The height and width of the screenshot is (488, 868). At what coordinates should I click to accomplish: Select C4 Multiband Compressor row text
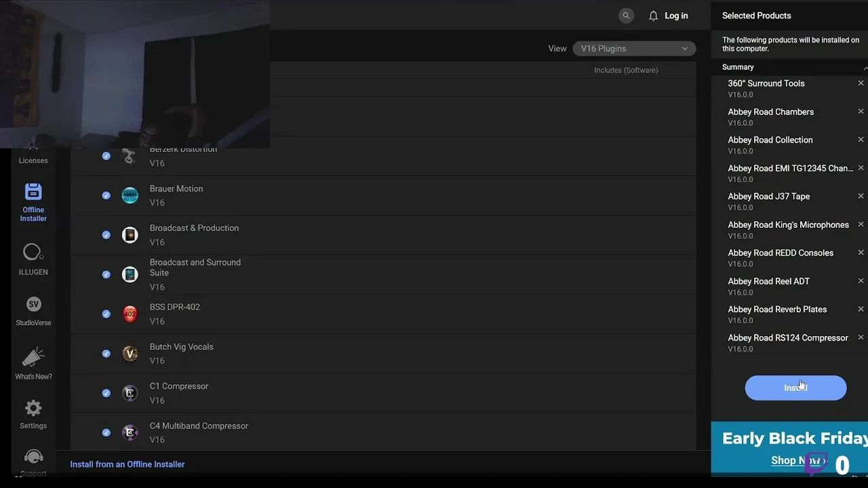coord(199,426)
